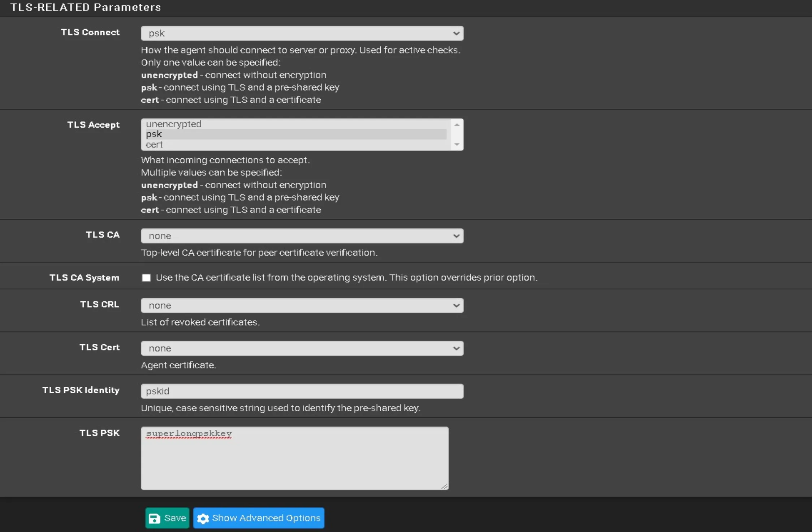Viewport: 812px width, 532px height.
Task: Click the chevron on the TLS Connect dropdown
Action: (456, 33)
